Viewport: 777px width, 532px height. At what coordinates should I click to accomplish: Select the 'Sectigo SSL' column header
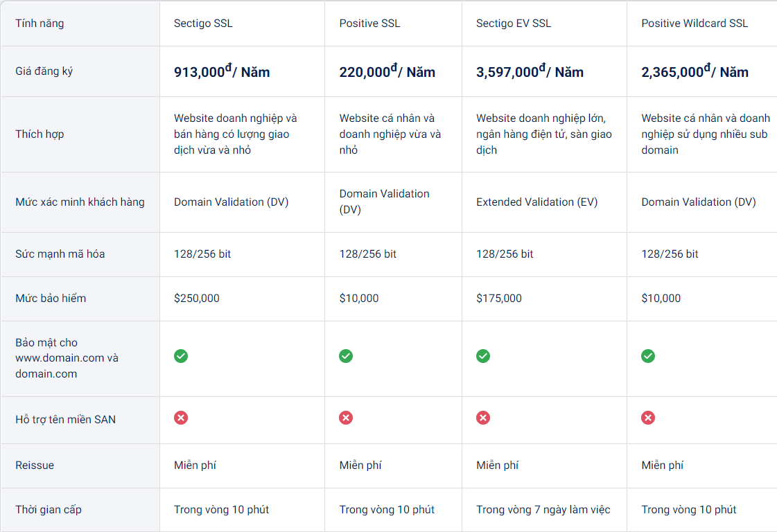(x=203, y=24)
